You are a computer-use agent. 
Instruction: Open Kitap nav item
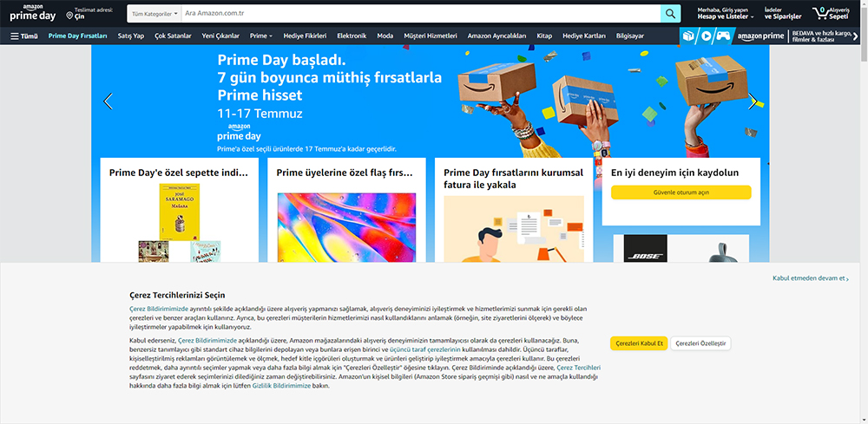pyautogui.click(x=544, y=36)
